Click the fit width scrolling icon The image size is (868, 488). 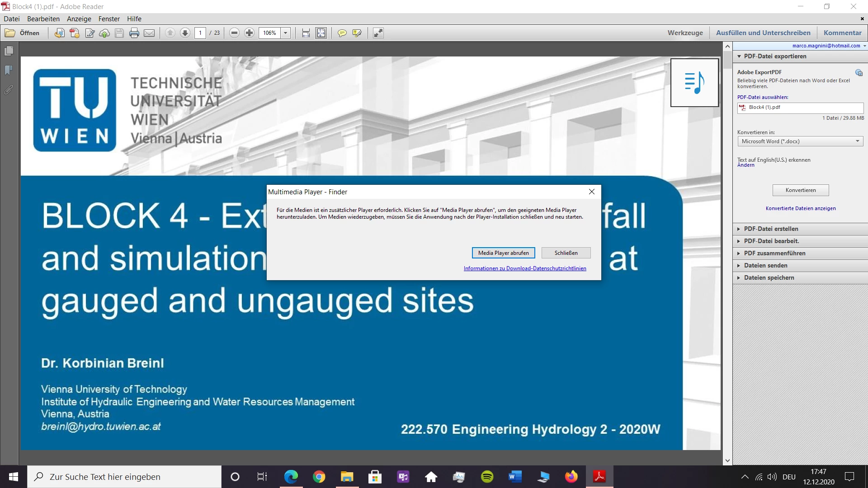[306, 33]
